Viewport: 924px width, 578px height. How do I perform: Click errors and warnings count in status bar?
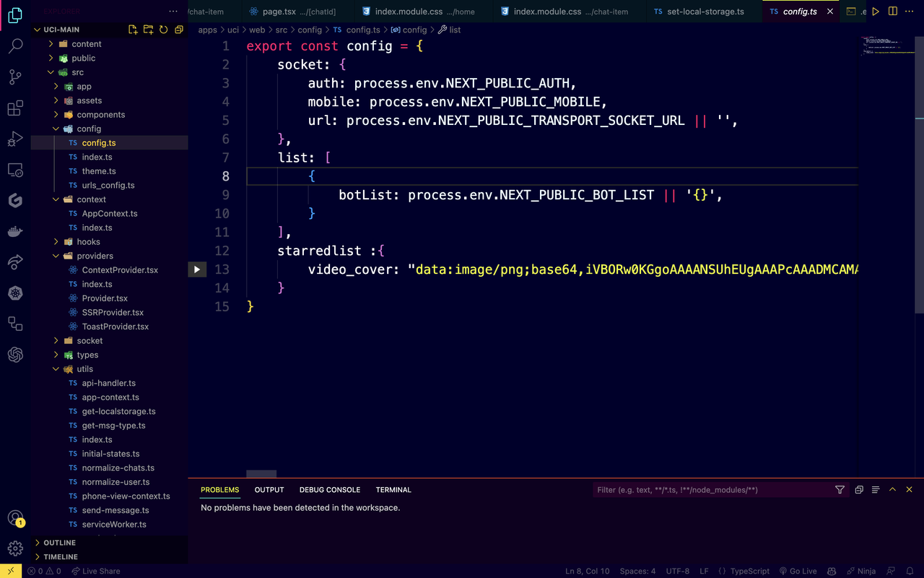pos(44,571)
